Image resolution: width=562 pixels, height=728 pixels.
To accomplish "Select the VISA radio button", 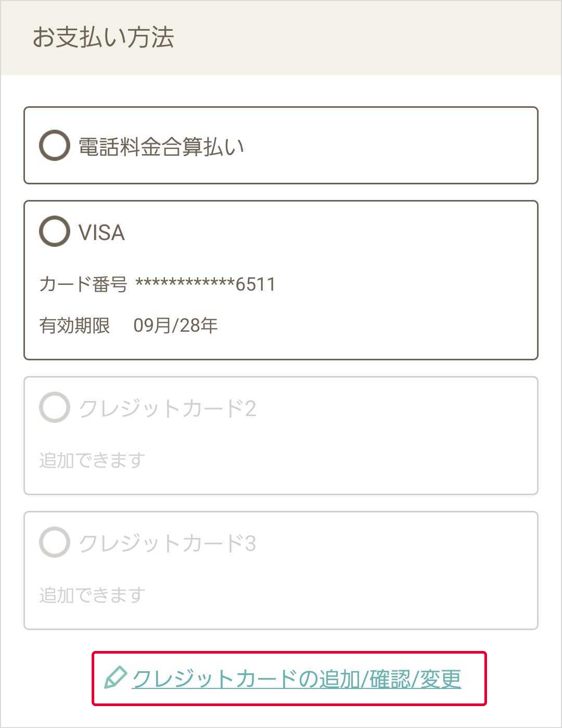I will (55, 231).
